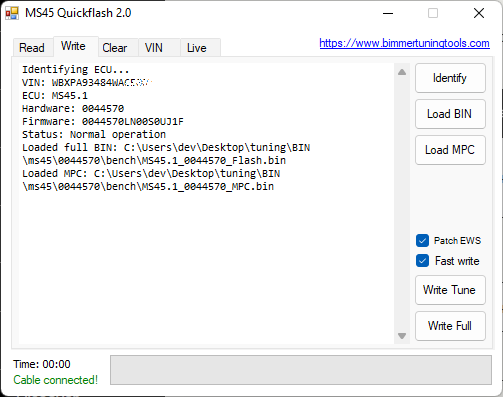503x397 pixels.
Task: Click the write progress bar
Action: coord(301,370)
